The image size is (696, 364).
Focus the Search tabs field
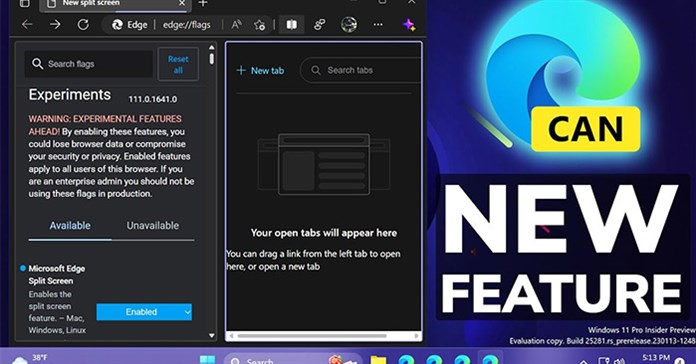pos(360,70)
